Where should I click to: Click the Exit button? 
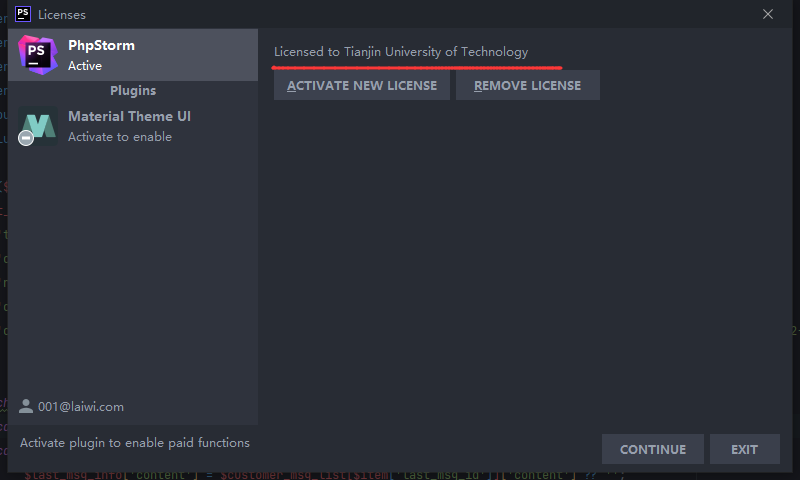(x=744, y=449)
